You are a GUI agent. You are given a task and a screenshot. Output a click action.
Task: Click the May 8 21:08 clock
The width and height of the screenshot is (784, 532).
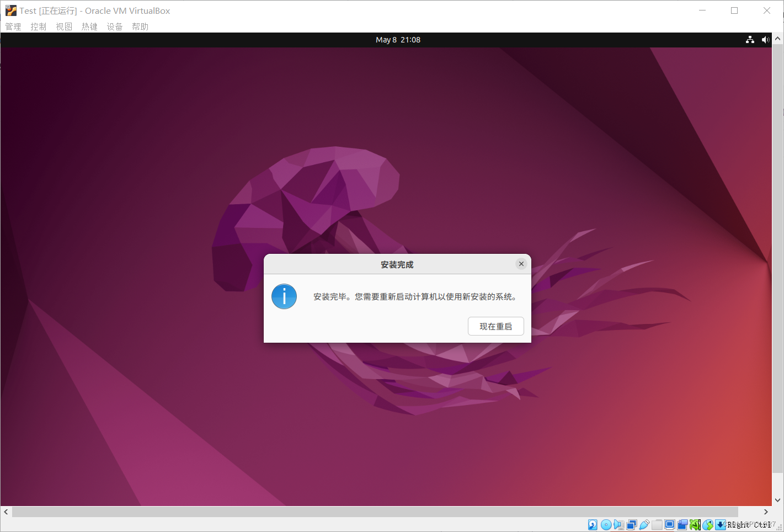(398, 40)
